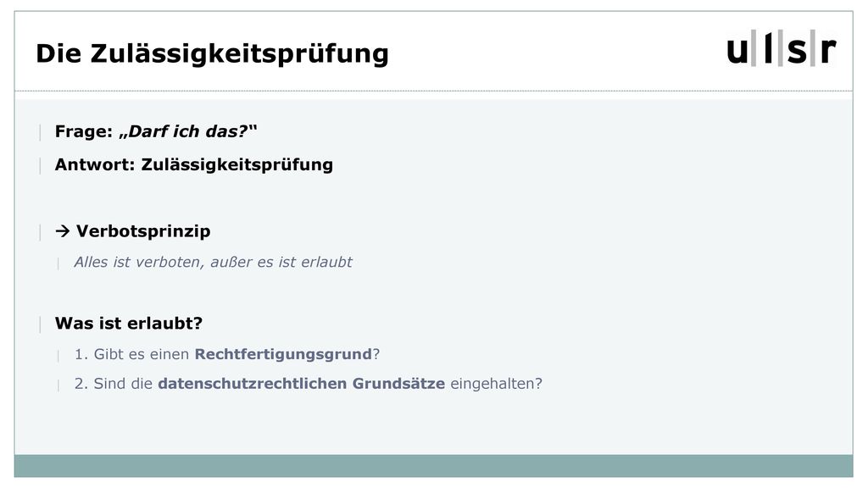This screenshot has width=868, height=488.
Task: Click '1. Gibt es einen' text
Action: [x=131, y=354]
